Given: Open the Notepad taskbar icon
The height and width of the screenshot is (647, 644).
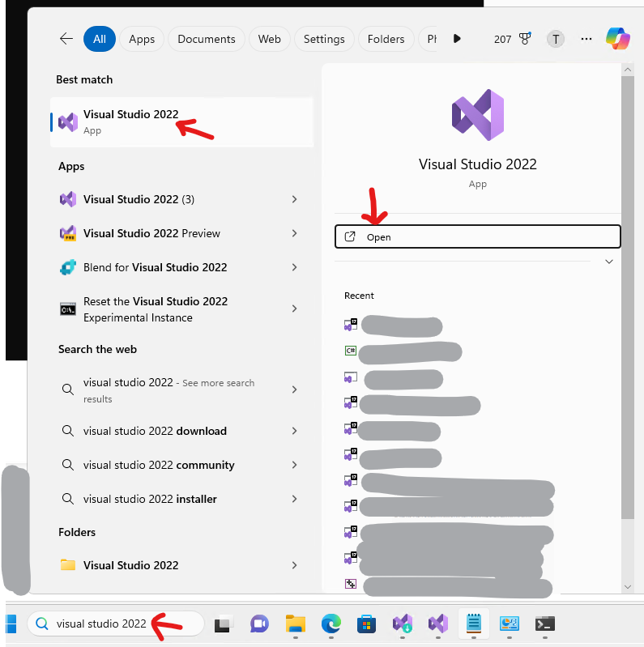Looking at the screenshot, I should [x=474, y=624].
